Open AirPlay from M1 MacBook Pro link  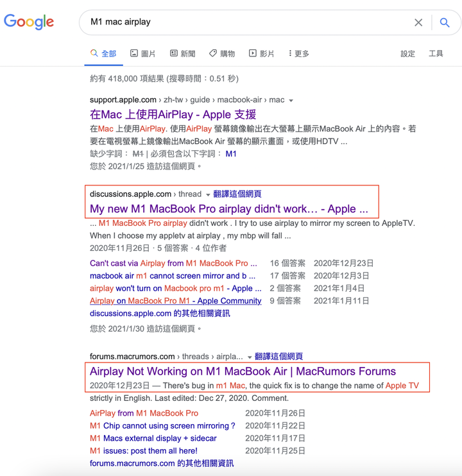[144, 413]
